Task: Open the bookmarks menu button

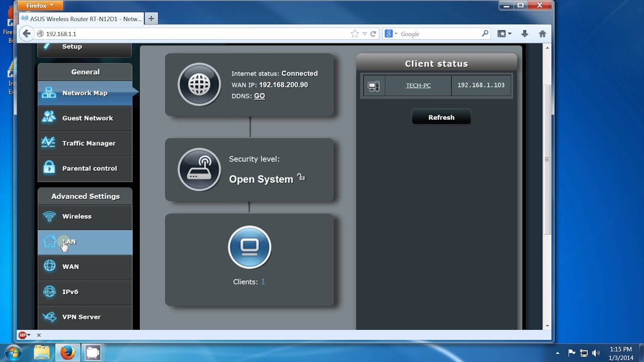Action: pyautogui.click(x=504, y=34)
